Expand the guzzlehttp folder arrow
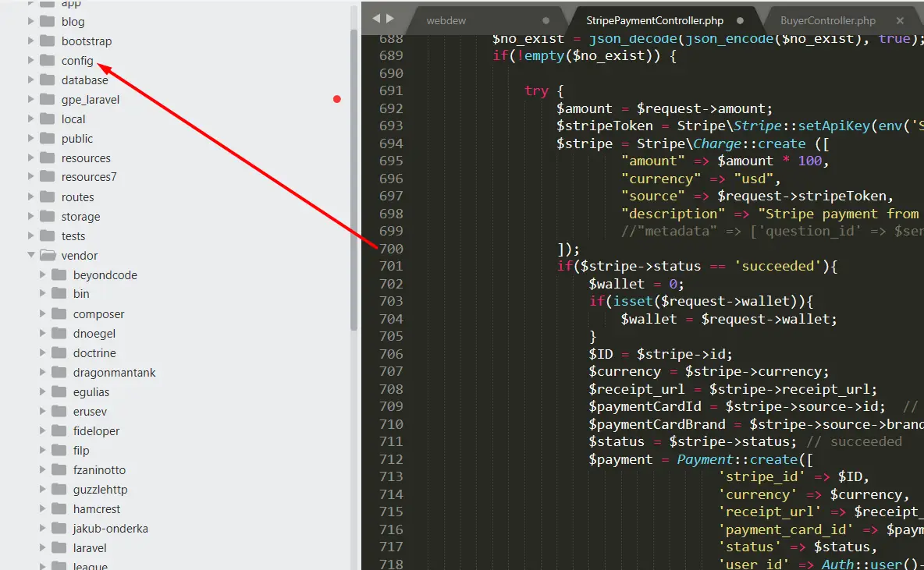The width and height of the screenshot is (924, 570). (42, 490)
